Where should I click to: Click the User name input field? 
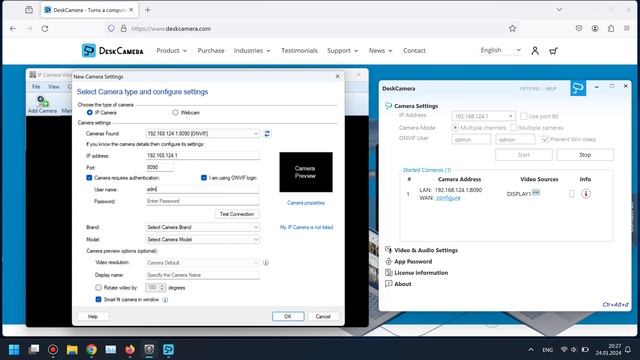coord(202,189)
